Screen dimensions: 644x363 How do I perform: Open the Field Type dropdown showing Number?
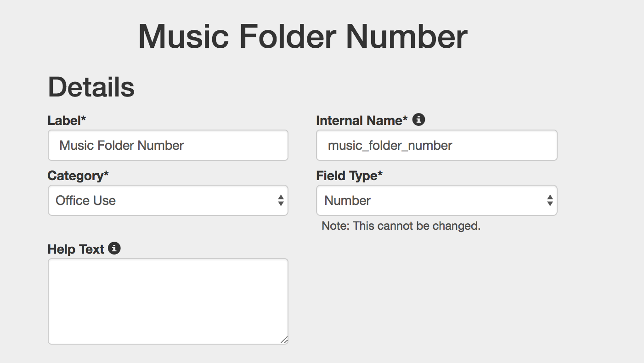click(x=437, y=200)
